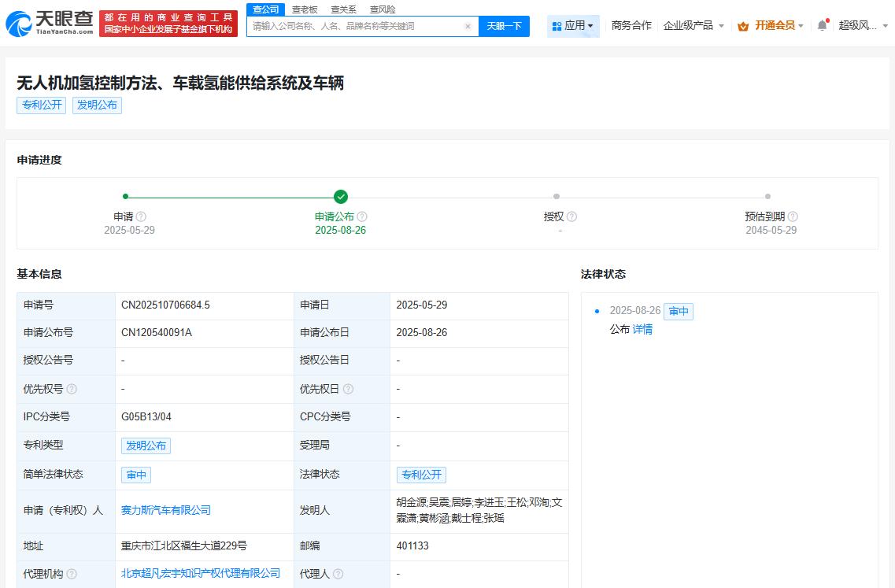Screen dimensions: 895x588
Task: Click the help icon beside 优先权日
Action: click(348, 389)
